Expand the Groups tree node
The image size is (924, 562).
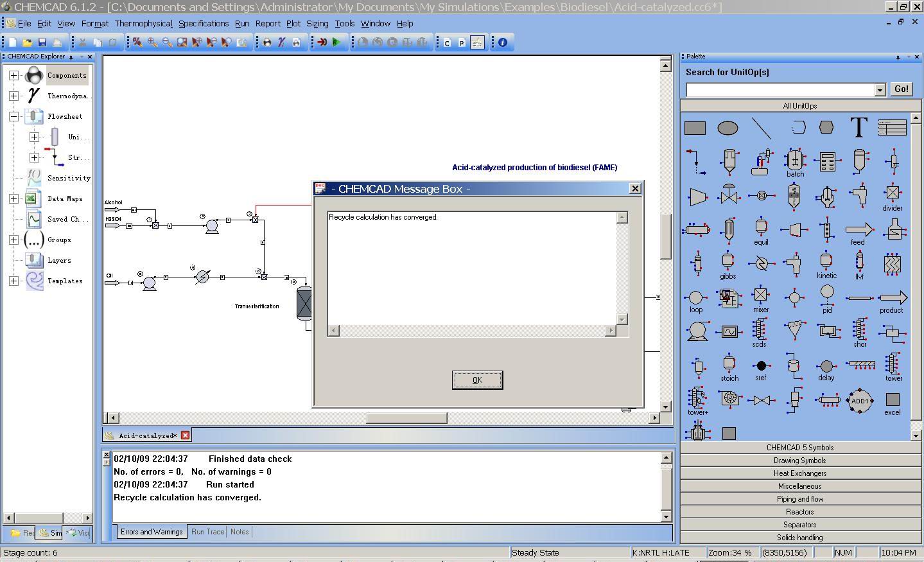click(13, 240)
